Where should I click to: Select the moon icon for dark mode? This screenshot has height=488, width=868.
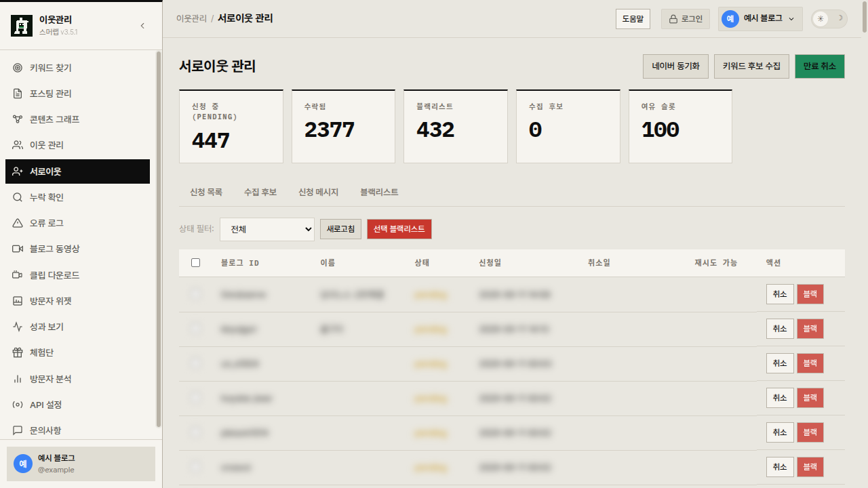(x=840, y=19)
